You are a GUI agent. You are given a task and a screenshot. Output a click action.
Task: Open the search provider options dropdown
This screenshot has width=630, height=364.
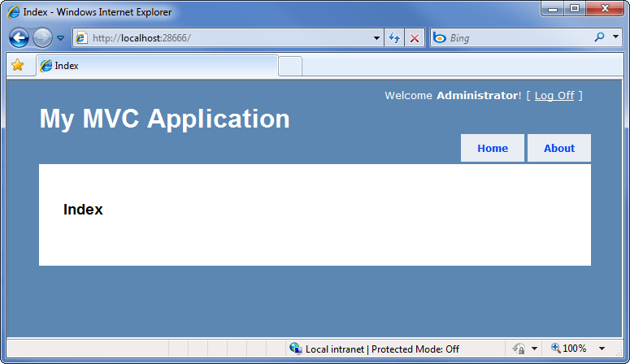click(616, 37)
